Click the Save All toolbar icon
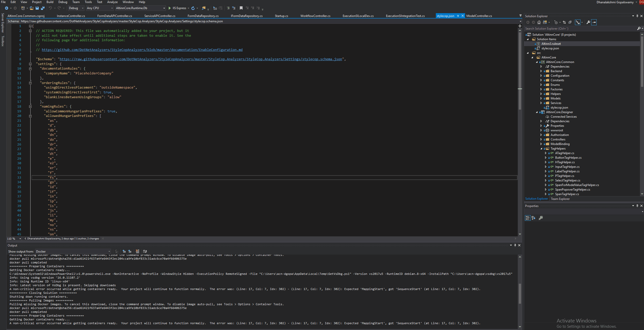This screenshot has height=330, width=644. (43, 8)
